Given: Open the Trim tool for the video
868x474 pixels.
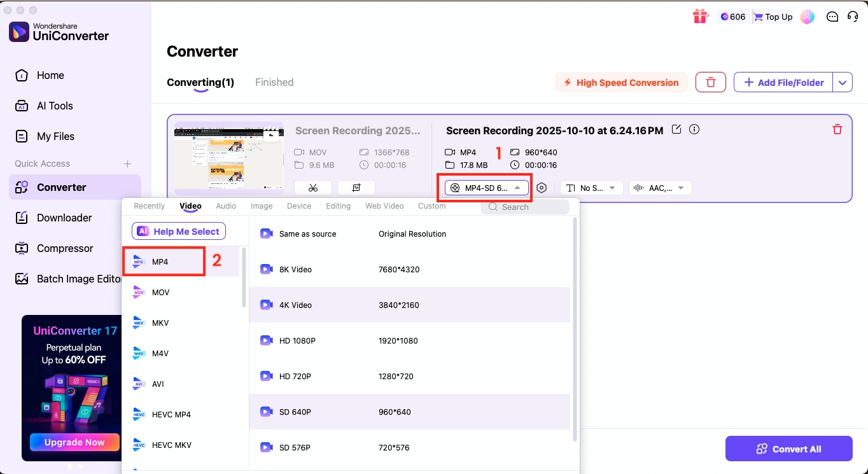Looking at the screenshot, I should (312, 187).
